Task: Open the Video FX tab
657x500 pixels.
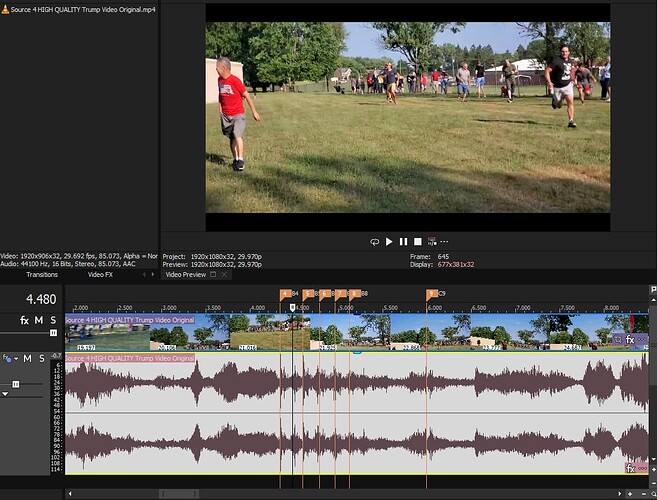Action: [x=100, y=274]
